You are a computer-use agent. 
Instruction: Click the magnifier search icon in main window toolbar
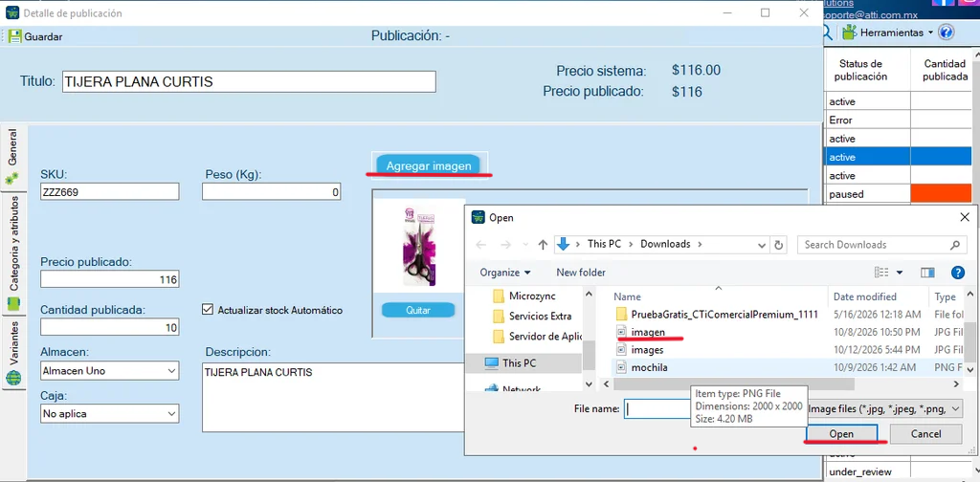828,33
